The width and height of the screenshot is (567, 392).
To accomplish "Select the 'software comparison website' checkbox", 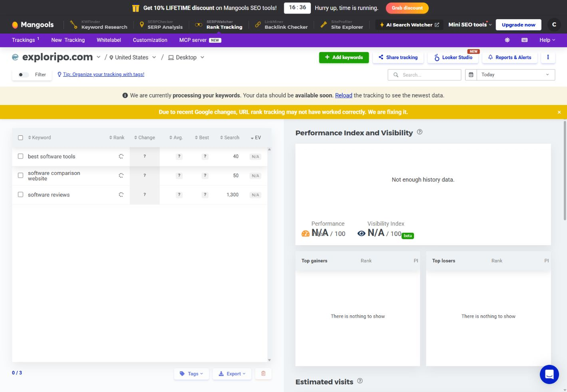I will click(20, 175).
